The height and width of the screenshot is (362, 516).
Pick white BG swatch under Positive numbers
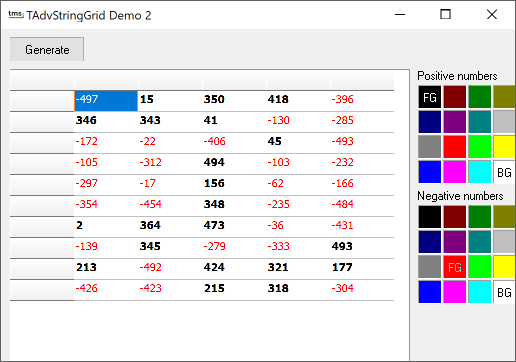click(x=504, y=172)
